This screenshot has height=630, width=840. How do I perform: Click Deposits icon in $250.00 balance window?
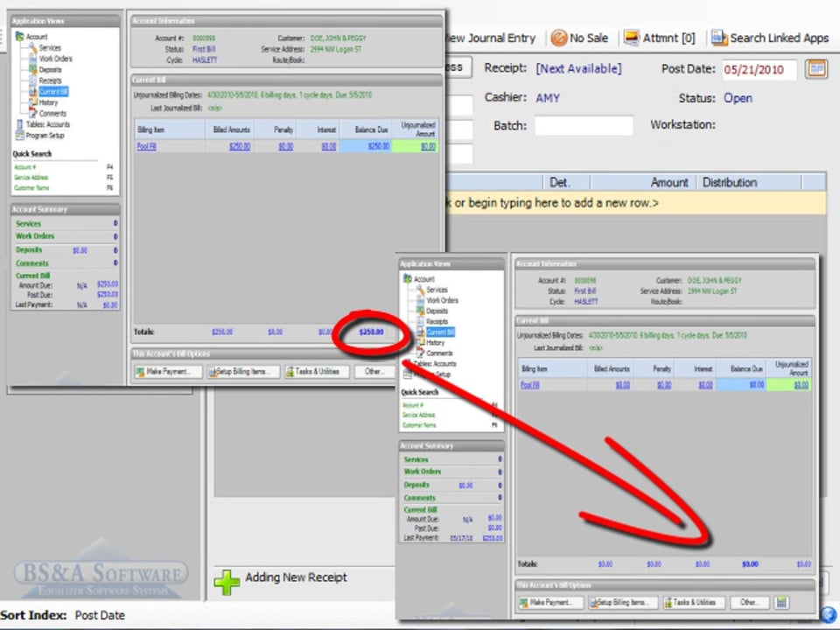[32, 70]
